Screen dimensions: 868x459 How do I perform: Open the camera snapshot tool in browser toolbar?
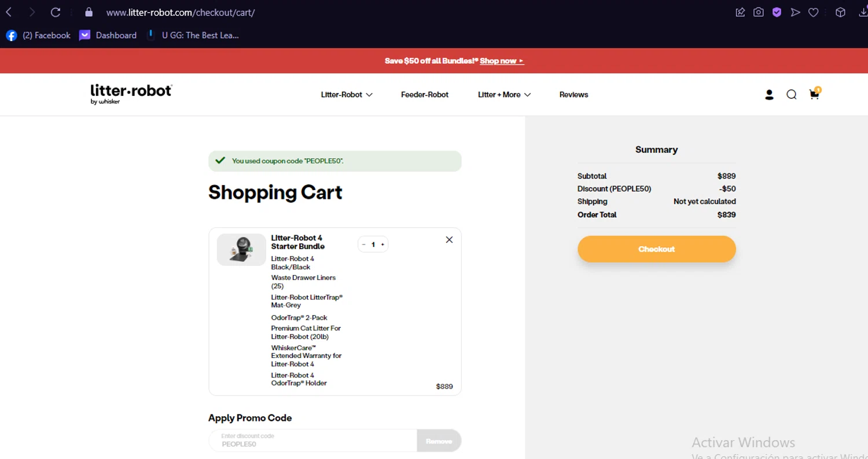(x=759, y=12)
